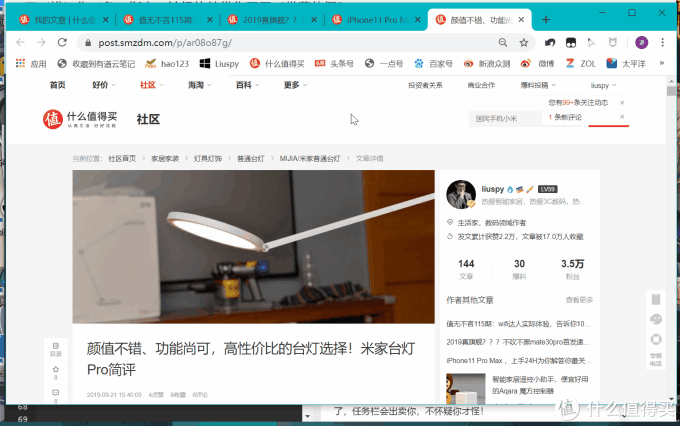The width and height of the screenshot is (680, 426).
Task: Click the mobile phone icon in right sidebar
Action: tap(656, 299)
